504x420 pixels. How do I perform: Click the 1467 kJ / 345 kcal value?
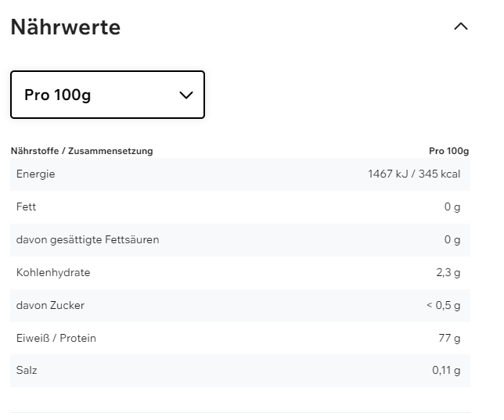413,174
